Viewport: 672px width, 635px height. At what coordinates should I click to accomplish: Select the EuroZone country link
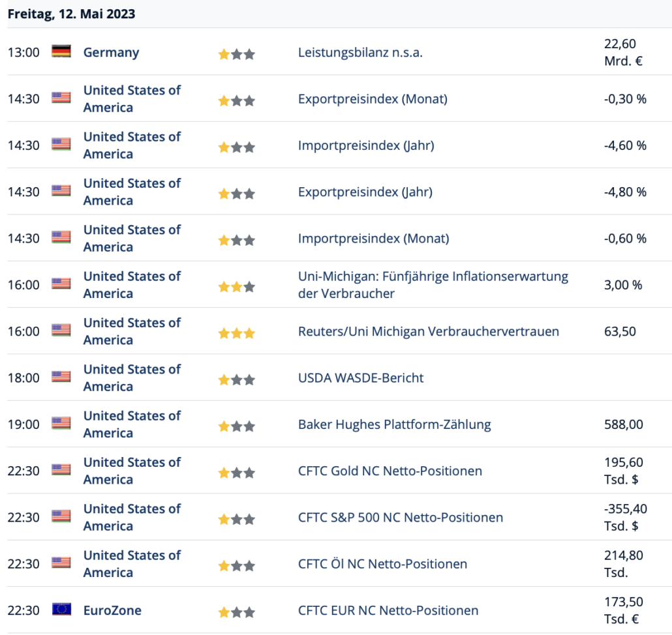(x=112, y=610)
